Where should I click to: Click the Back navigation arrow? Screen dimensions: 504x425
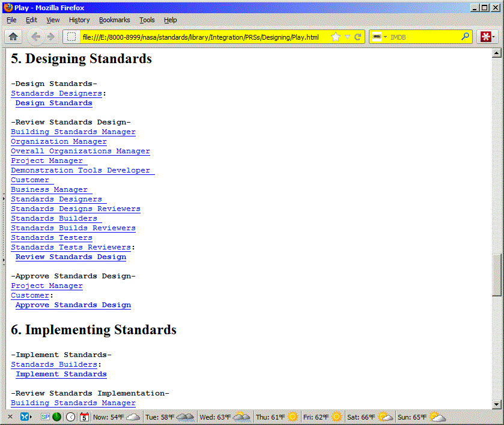coord(35,37)
